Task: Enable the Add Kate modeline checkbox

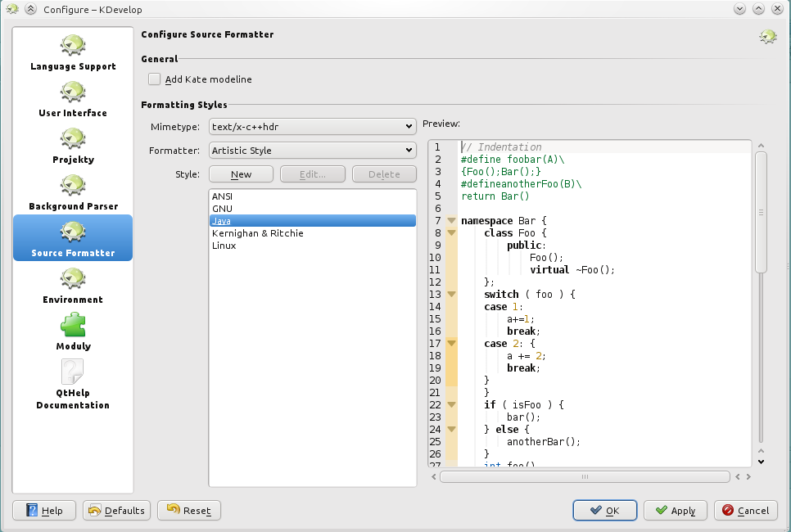Action: (x=155, y=79)
